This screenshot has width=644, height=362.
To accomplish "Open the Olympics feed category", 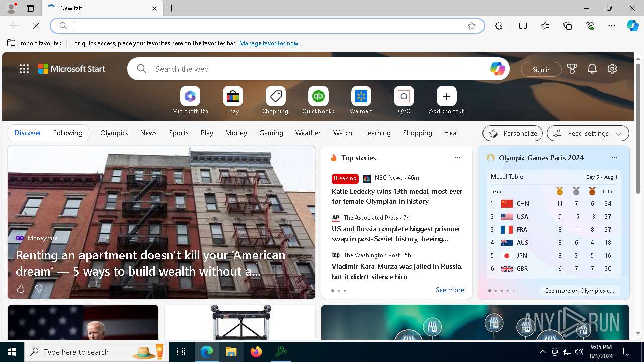I will [x=114, y=133].
